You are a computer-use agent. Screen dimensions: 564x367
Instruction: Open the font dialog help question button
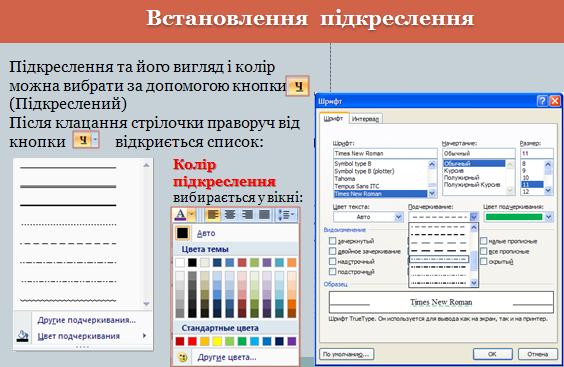pyautogui.click(x=542, y=101)
